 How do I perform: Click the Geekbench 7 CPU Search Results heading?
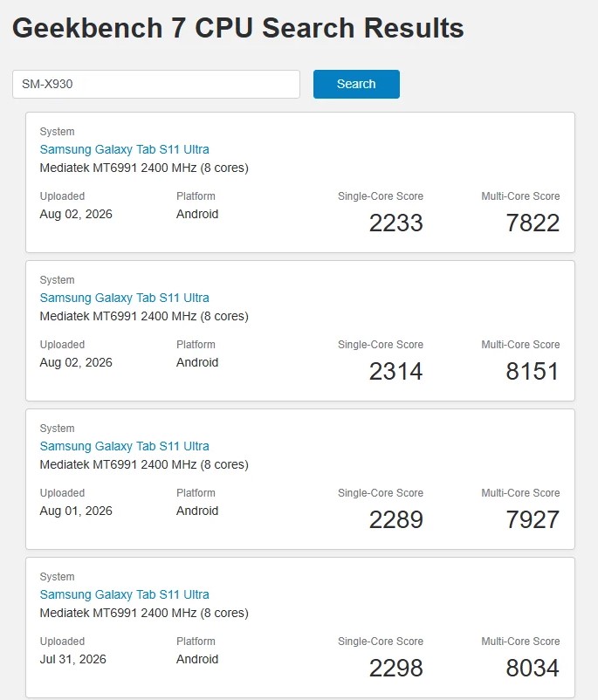(x=238, y=28)
